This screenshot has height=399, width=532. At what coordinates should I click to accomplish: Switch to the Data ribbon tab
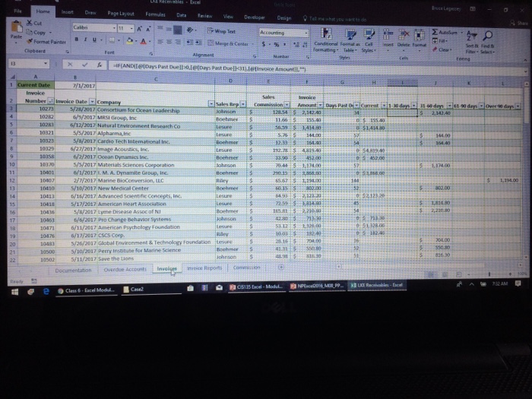(x=182, y=15)
